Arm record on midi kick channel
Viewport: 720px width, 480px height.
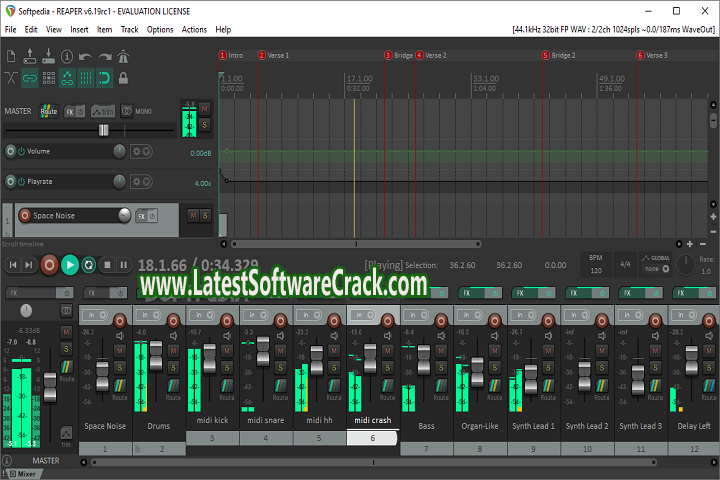(x=228, y=320)
